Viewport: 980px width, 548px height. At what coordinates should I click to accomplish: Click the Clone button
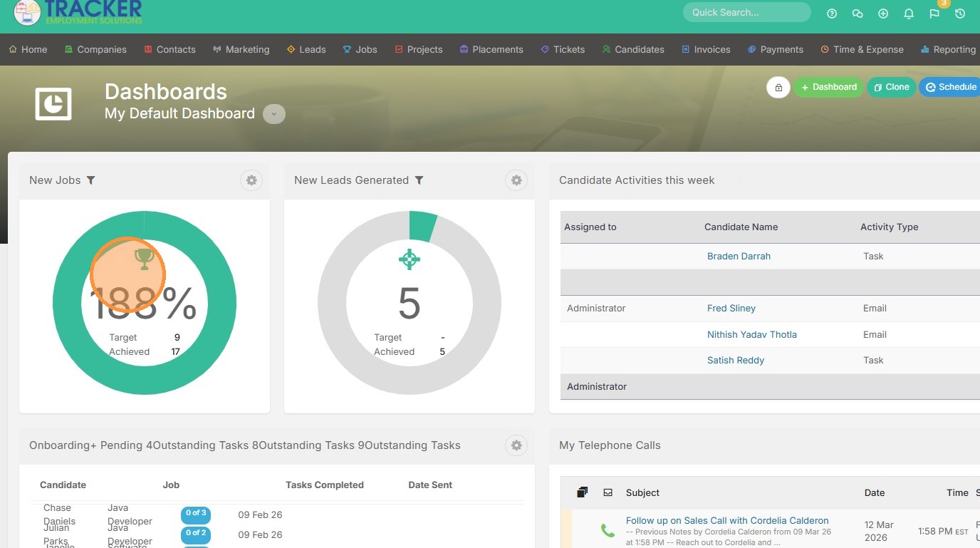click(x=891, y=87)
